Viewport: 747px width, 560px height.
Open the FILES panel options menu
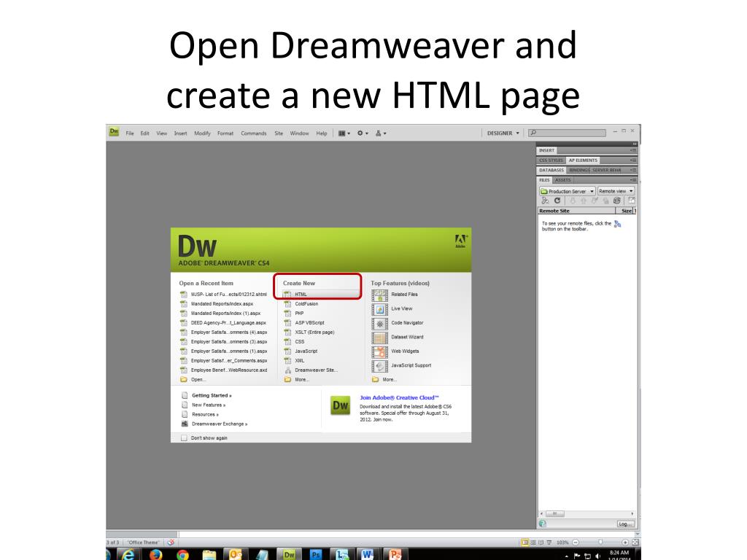coord(632,180)
